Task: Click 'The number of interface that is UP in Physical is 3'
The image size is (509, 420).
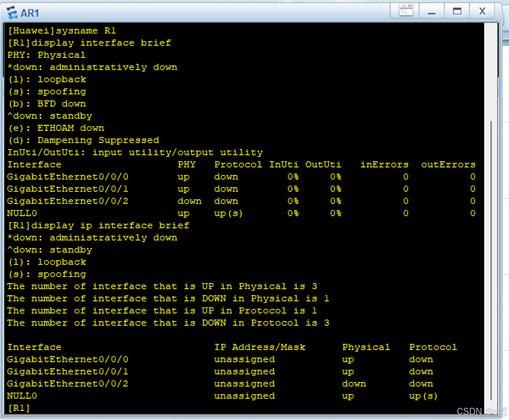Action: [162, 286]
